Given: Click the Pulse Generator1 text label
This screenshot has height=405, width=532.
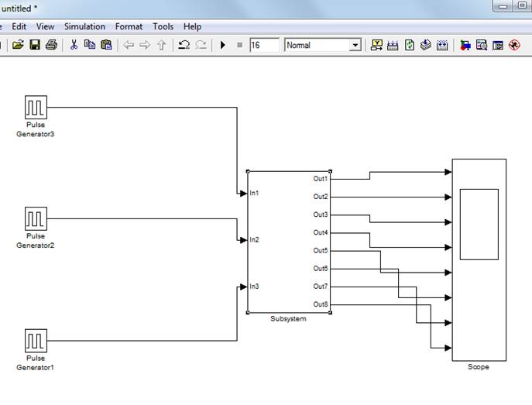Looking at the screenshot, I should pos(36,363).
